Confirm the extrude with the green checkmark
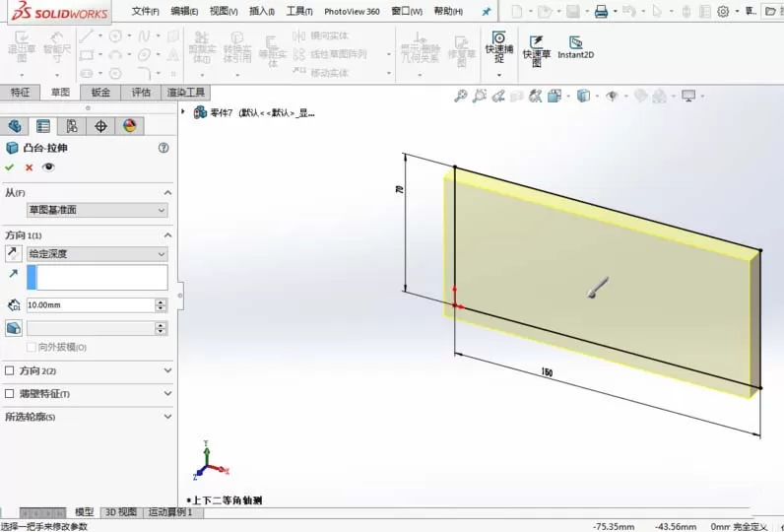 click(x=9, y=167)
